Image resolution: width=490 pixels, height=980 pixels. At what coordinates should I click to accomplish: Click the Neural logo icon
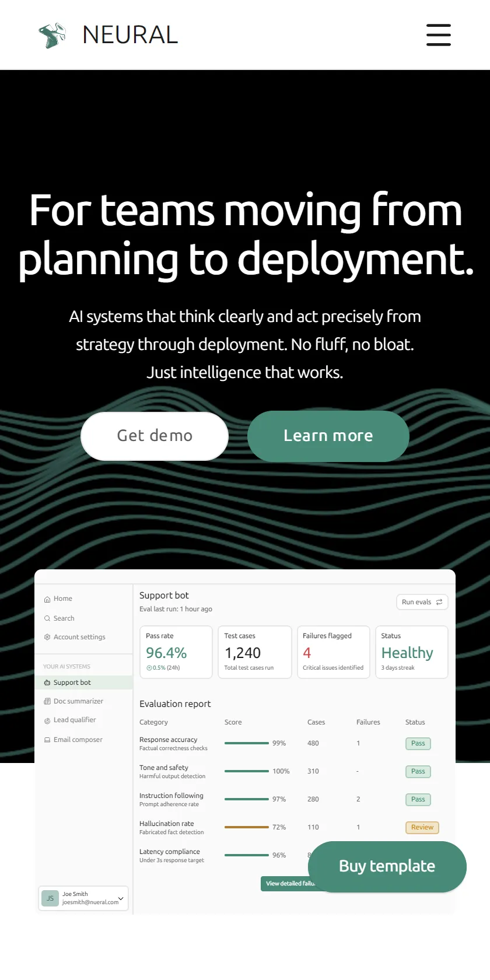[52, 35]
